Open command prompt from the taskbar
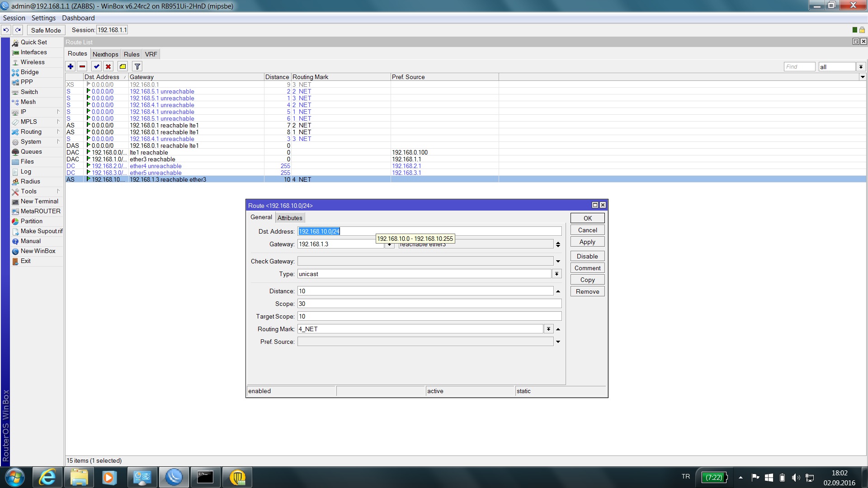Image resolution: width=868 pixels, height=488 pixels. [x=205, y=477]
